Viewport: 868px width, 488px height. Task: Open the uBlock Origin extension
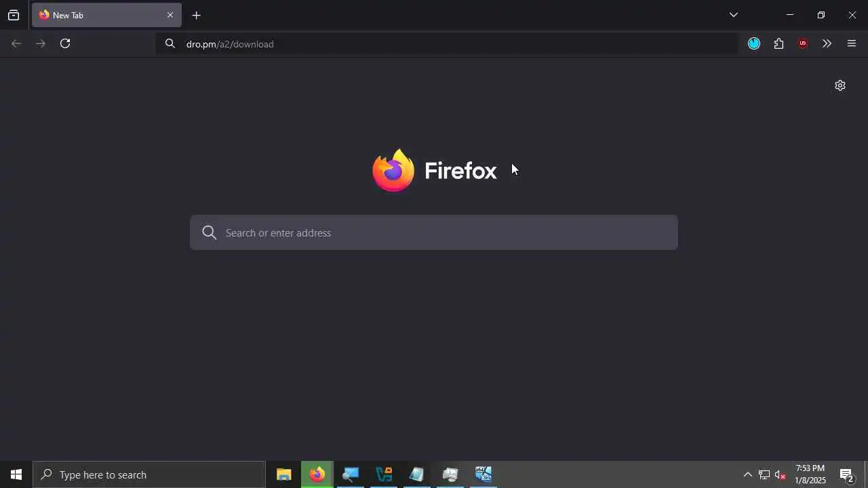[x=803, y=43]
